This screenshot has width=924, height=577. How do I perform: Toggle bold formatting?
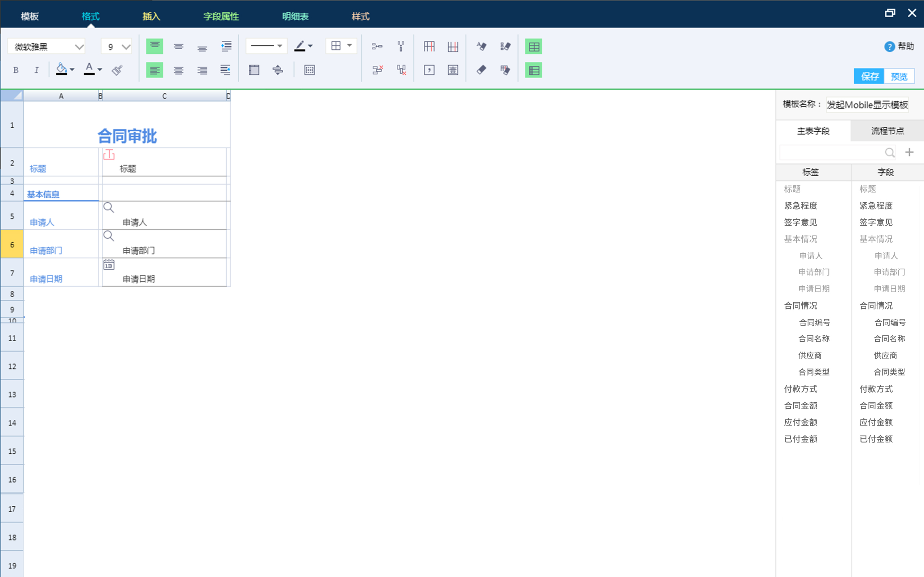[16, 70]
